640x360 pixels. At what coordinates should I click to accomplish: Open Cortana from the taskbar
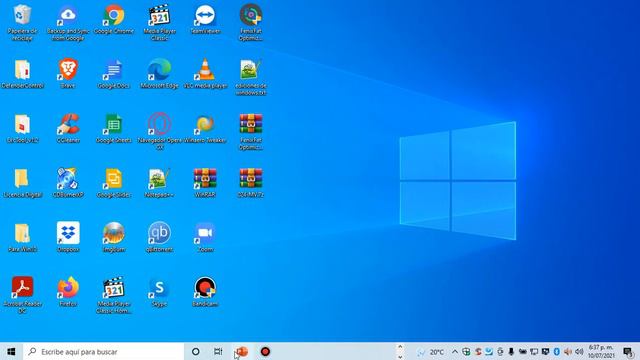pyautogui.click(x=196, y=351)
